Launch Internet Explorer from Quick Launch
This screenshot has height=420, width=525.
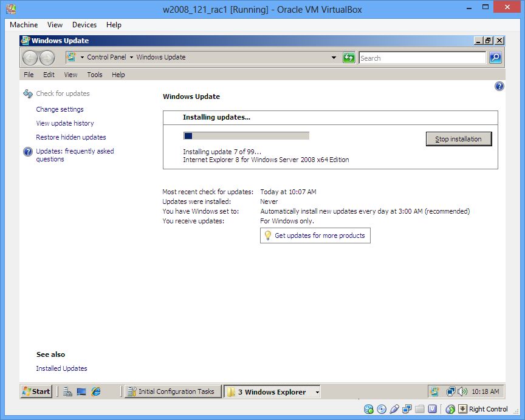pyautogui.click(x=96, y=391)
